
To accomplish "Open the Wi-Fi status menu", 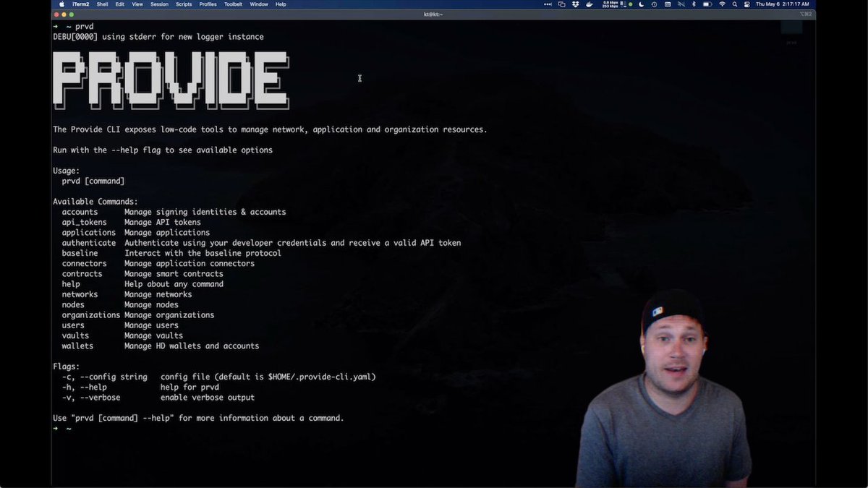I will coord(722,4).
